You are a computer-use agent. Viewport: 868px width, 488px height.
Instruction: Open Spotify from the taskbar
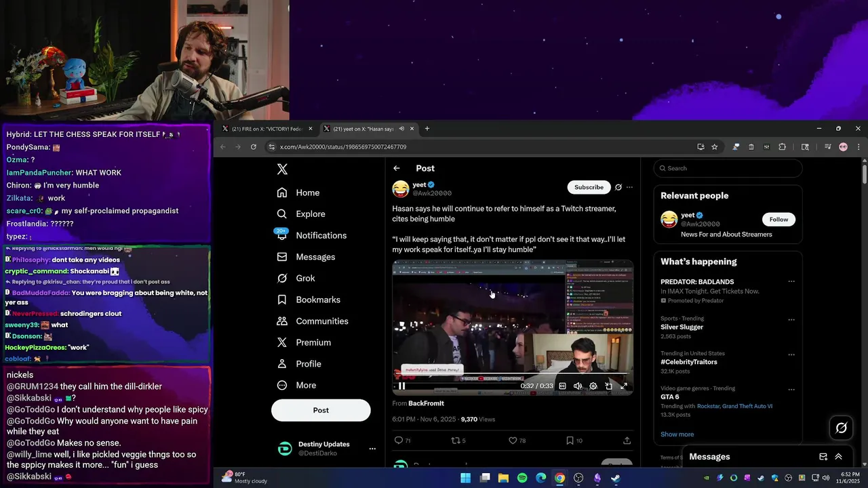click(522, 478)
